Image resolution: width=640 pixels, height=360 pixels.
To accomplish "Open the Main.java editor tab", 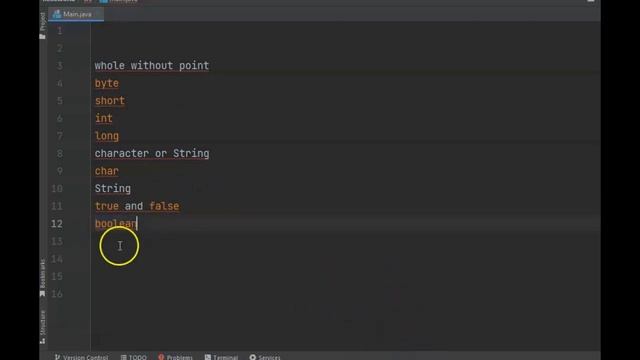I will (76, 14).
